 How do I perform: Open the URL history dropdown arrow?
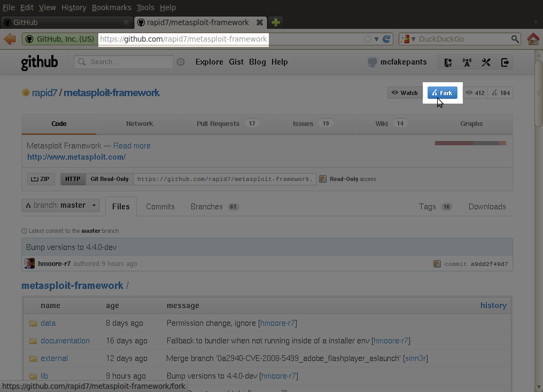pyautogui.click(x=376, y=39)
